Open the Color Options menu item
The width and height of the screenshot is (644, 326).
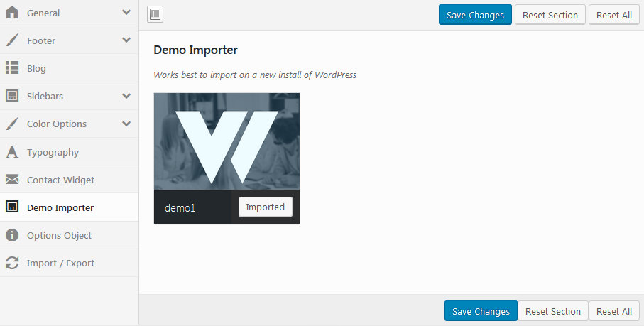(x=57, y=124)
